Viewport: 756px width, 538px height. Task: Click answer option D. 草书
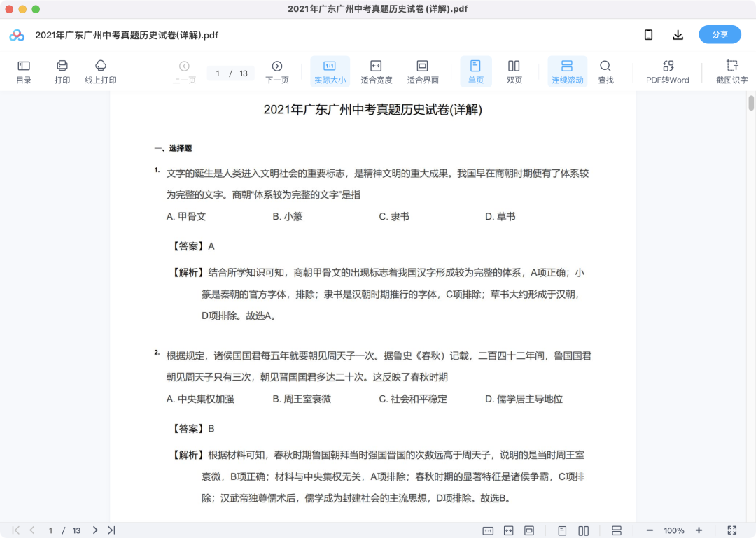[500, 216]
